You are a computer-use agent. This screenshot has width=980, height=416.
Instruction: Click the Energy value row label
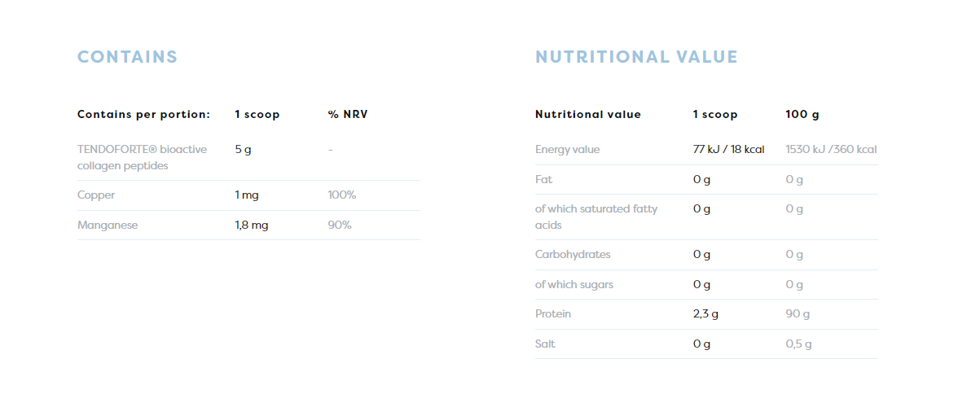(568, 150)
